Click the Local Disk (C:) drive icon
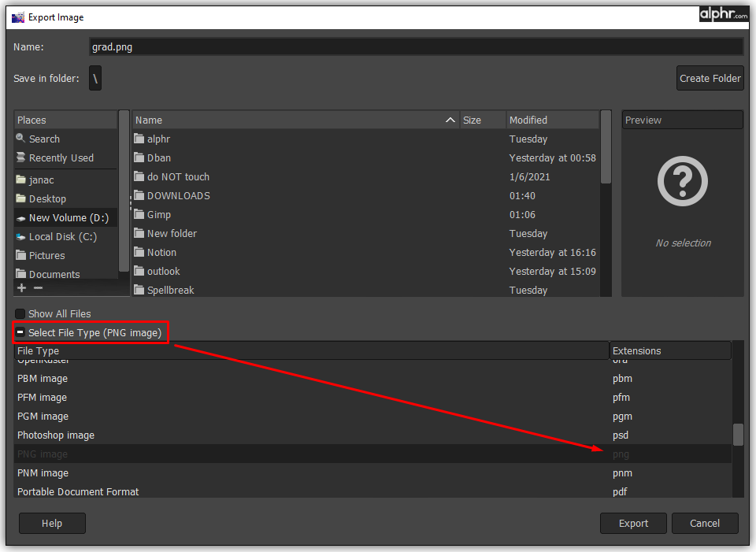756x552 pixels. point(20,237)
